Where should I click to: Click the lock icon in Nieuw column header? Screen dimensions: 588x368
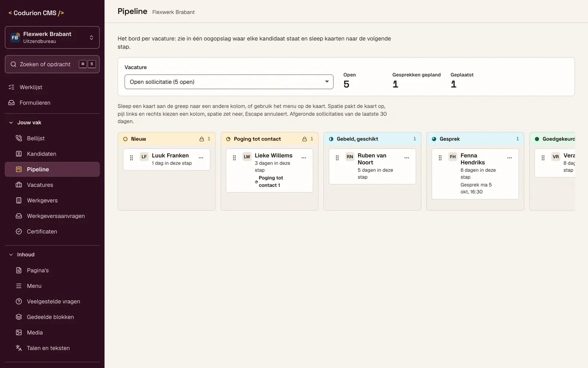(201, 139)
